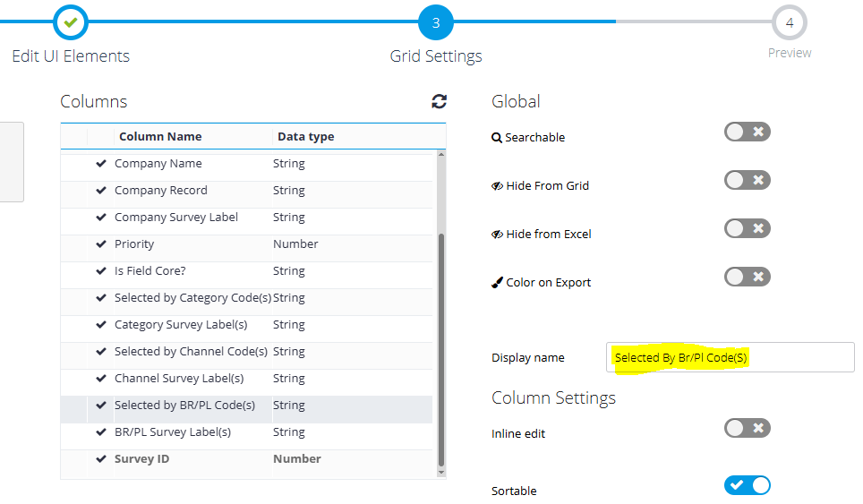
Task: Click the checkmark icon next to Priority
Action: click(x=101, y=244)
